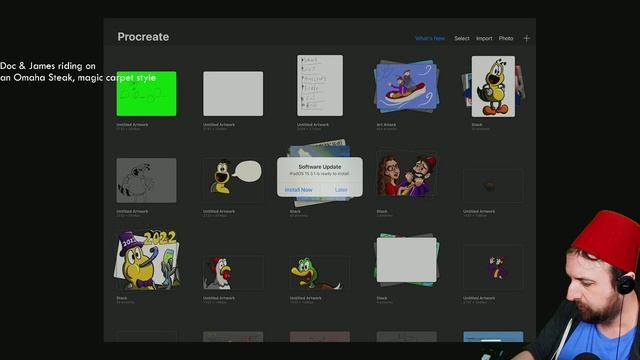Viewport: 640px width, 360px height.
Task: Tap the plus icon to create new canvas
Action: [x=527, y=38]
